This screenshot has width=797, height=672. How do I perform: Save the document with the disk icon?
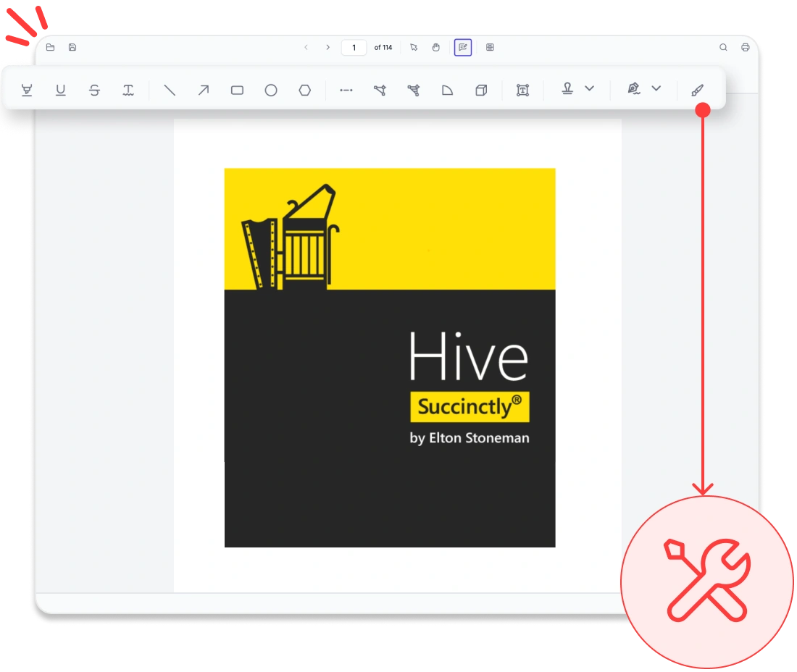point(72,47)
